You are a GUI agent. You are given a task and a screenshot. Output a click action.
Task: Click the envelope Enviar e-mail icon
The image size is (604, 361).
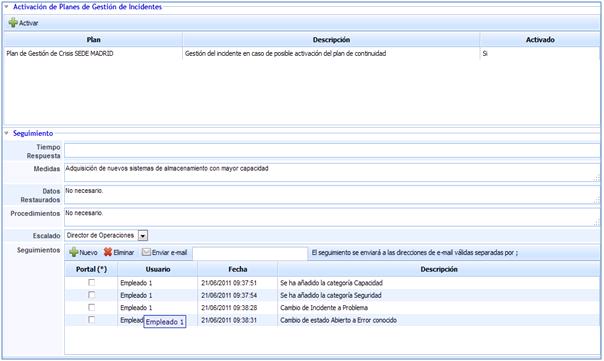[146, 252]
